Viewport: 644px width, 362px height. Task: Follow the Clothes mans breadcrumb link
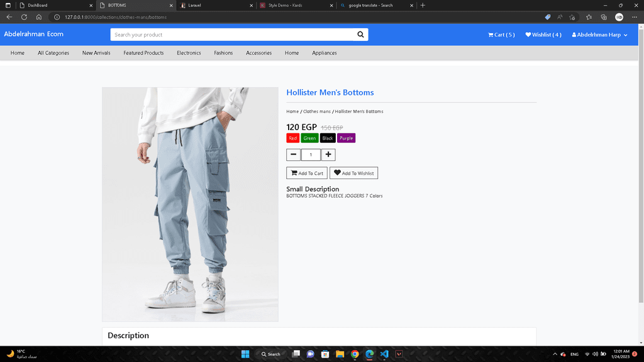[x=317, y=112]
